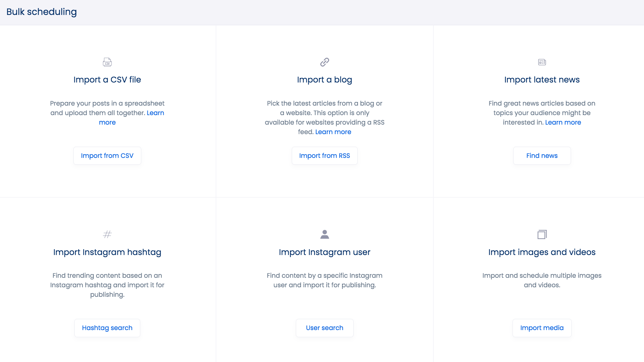Click the Import images and videos title
This screenshot has height=362, width=644.
[542, 252]
